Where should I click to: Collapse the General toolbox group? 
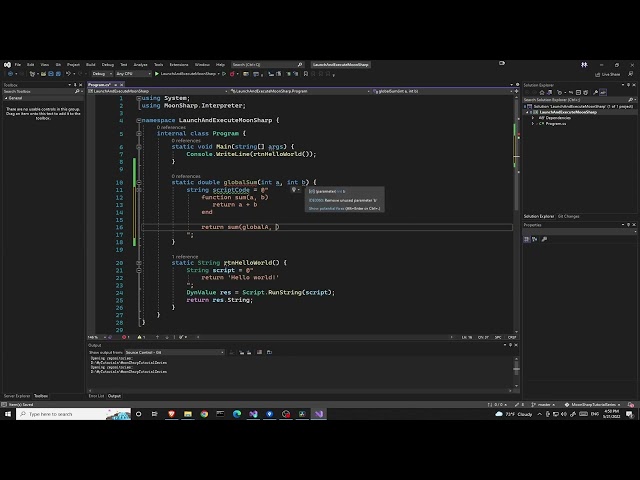[6, 98]
